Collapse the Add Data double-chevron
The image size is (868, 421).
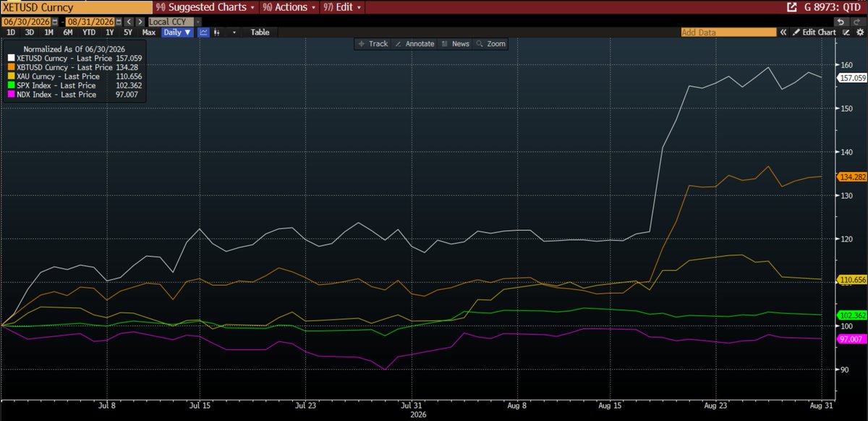click(x=785, y=33)
